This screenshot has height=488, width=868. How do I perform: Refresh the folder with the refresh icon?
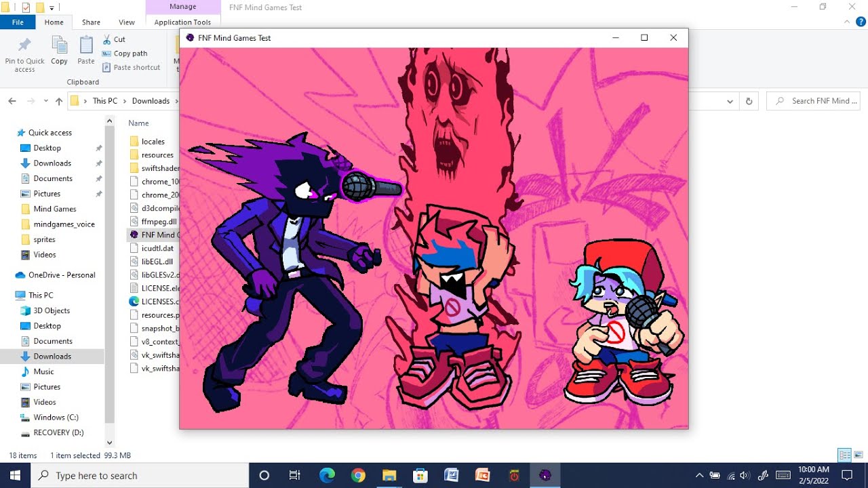click(x=749, y=101)
